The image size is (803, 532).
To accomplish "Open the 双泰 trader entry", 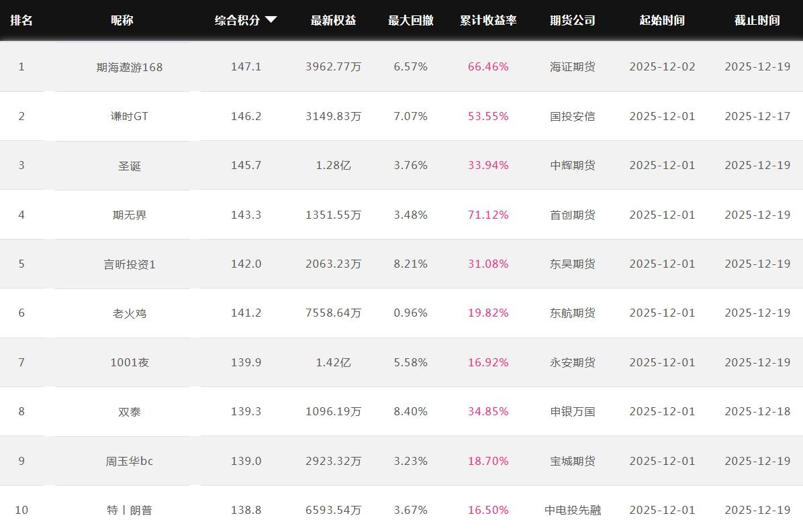I will coord(130,412).
